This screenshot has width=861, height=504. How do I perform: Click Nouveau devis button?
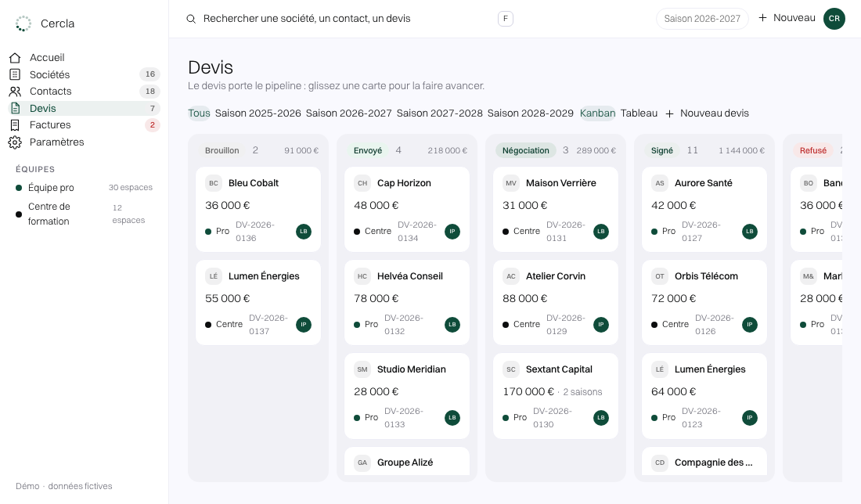pyautogui.click(x=708, y=113)
